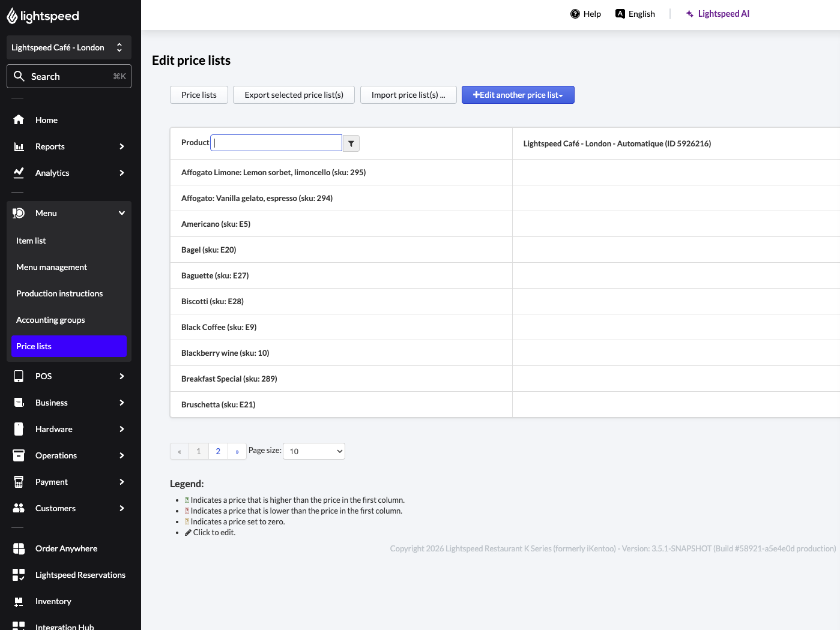The height and width of the screenshot is (630, 840).
Task: Click the Help link in header
Action: (585, 14)
